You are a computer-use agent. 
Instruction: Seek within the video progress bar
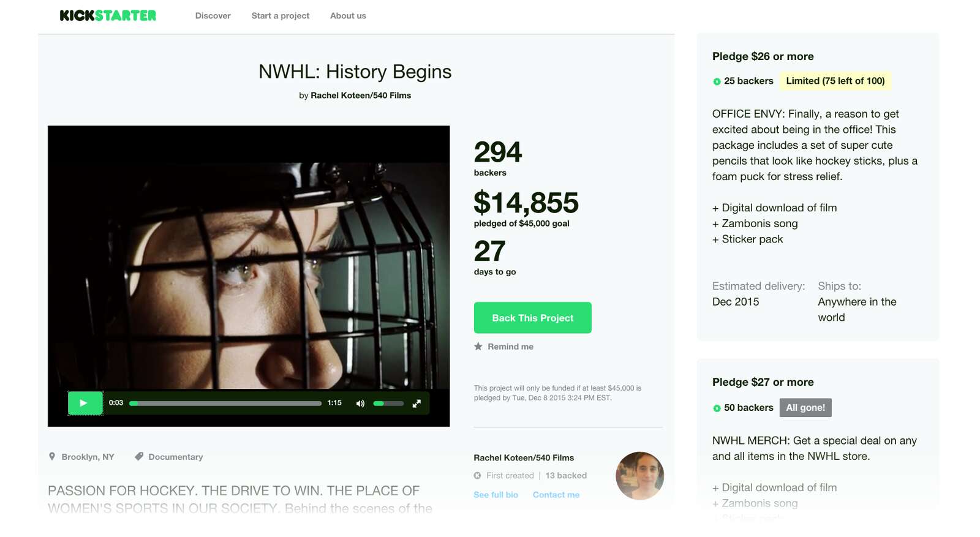[225, 404]
